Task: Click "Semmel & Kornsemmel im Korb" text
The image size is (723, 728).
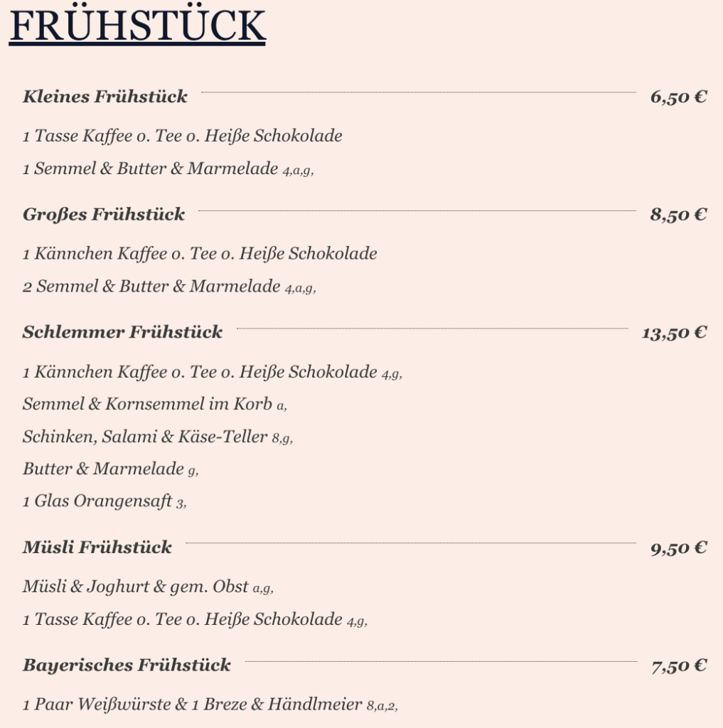Action: 147,405
